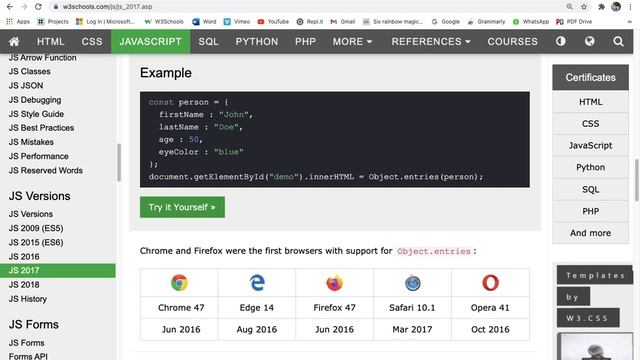Open the Repl.it bookmark
The image size is (640, 360).
[310, 22]
